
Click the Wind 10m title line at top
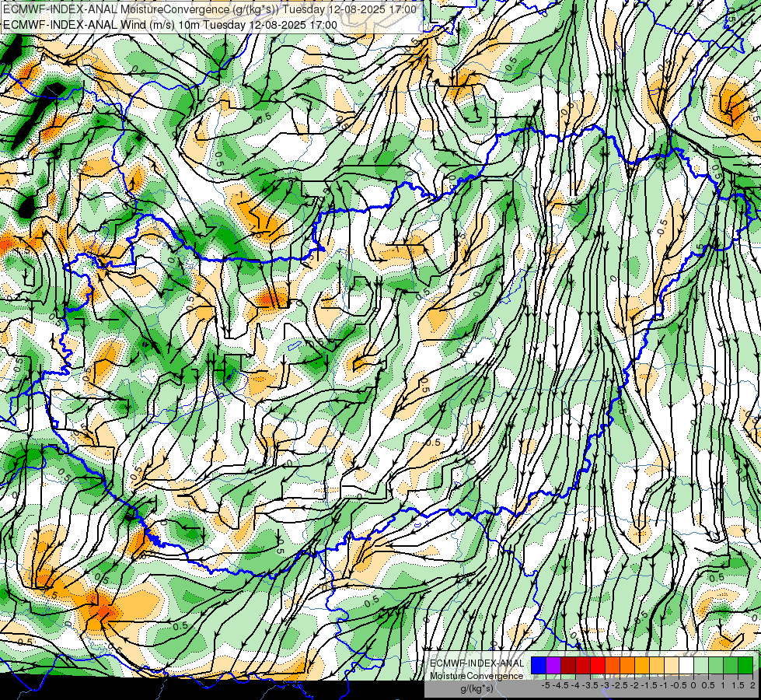(170, 25)
